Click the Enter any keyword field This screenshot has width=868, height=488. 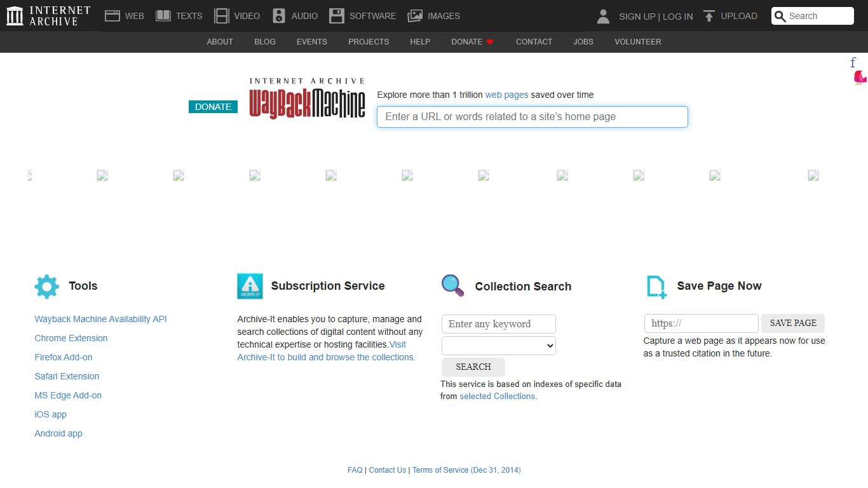click(499, 324)
